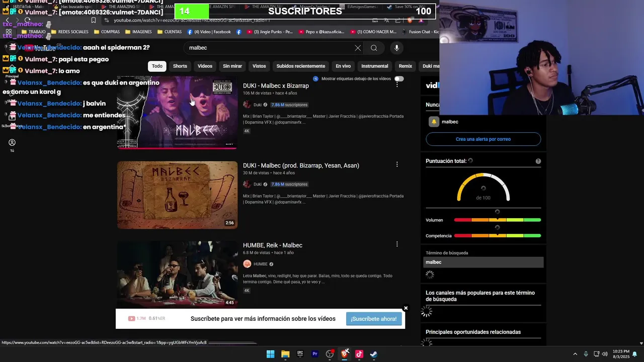Open CUENTAS bookmarks folder
The height and width of the screenshot is (362, 644).
(170, 32)
